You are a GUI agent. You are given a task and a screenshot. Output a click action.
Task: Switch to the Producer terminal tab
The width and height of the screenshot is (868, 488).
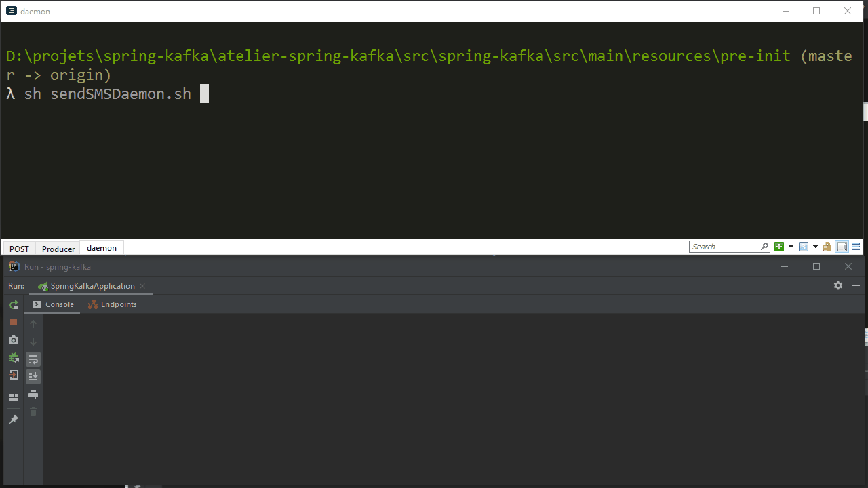[x=58, y=249]
